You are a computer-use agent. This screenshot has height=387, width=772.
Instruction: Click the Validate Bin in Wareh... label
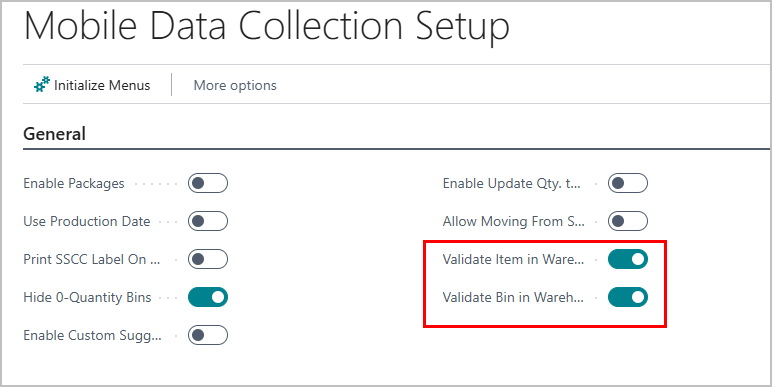click(x=513, y=297)
